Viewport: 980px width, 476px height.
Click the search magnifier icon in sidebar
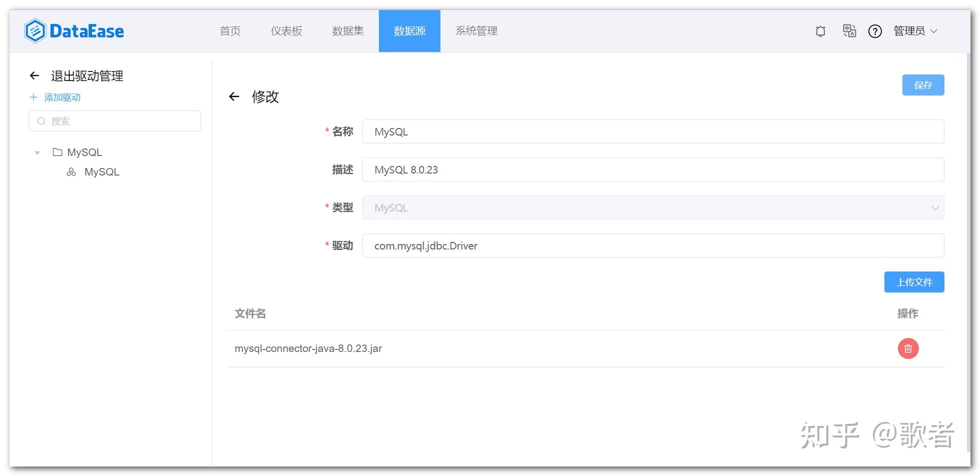click(x=42, y=121)
